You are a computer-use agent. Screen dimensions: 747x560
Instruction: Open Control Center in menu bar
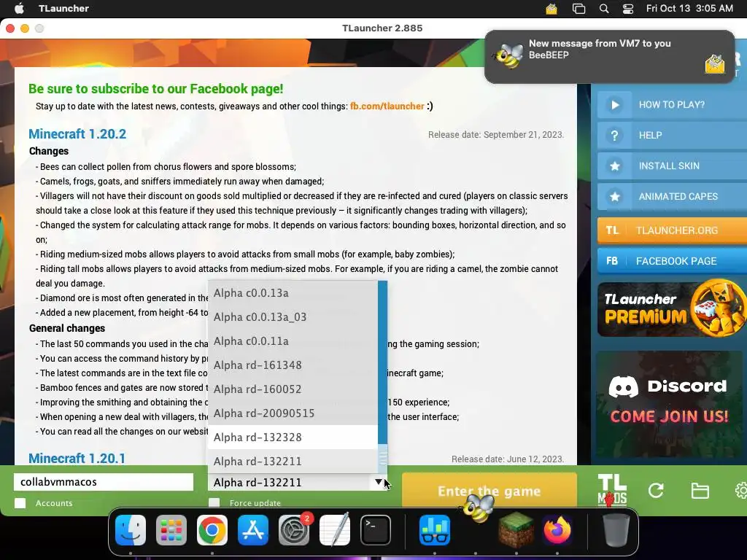point(628,9)
